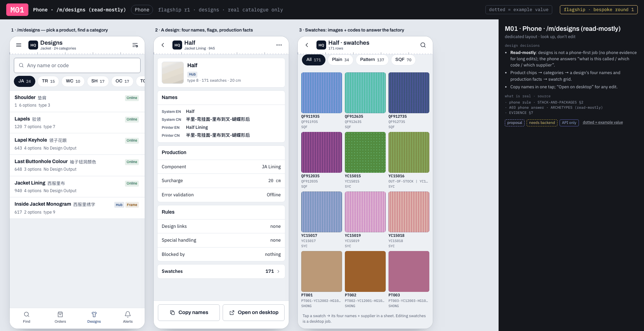The height and width of the screenshot is (331, 644).
Task: Open the Lapels category row
Action: (77, 123)
